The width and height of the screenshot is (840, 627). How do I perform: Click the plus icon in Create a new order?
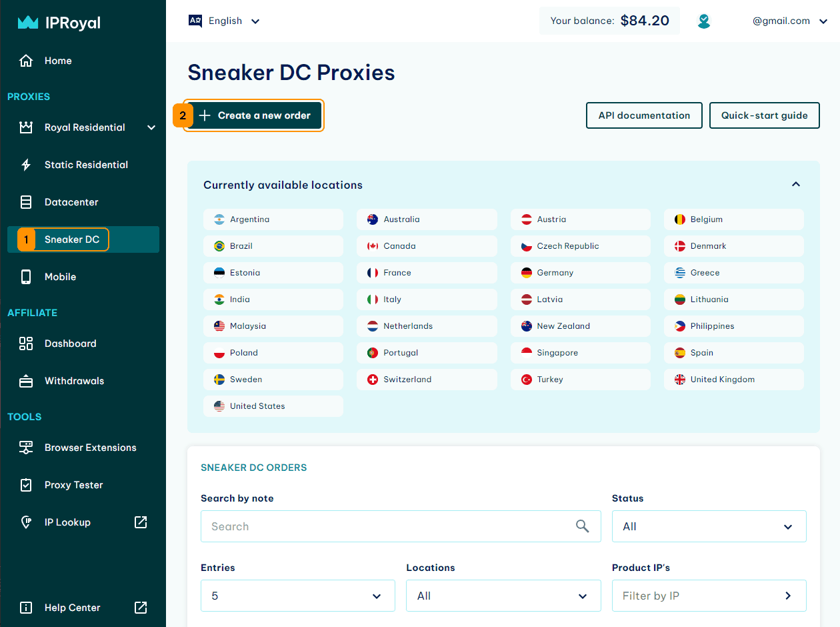205,115
